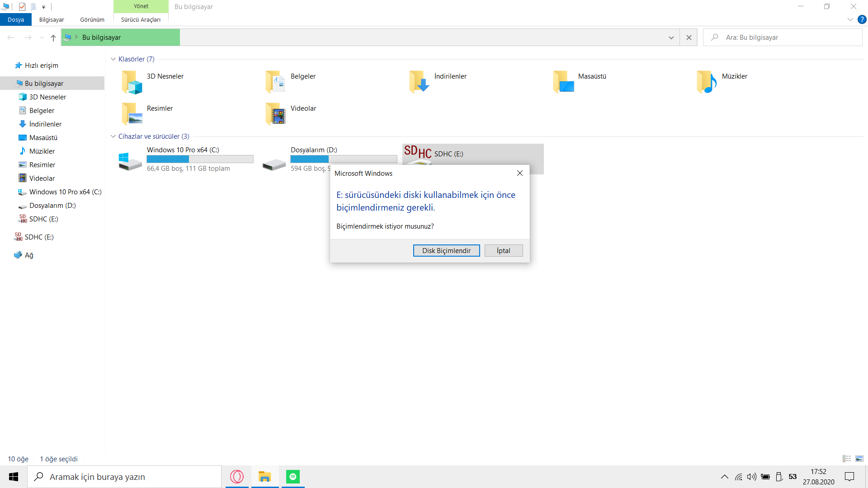
Task: Select the Windows 10 Pro x64 drive icon
Action: (x=130, y=161)
